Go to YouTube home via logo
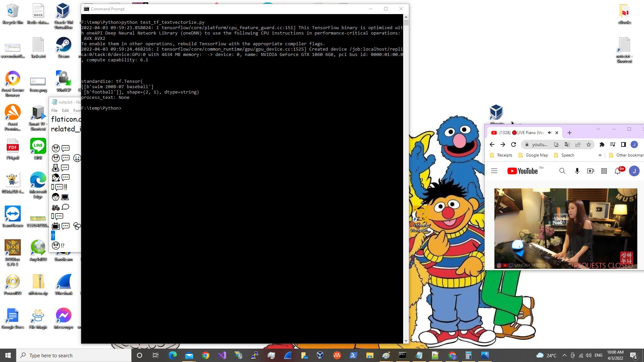Viewport: 644px width, 362px height. pyautogui.click(x=523, y=171)
